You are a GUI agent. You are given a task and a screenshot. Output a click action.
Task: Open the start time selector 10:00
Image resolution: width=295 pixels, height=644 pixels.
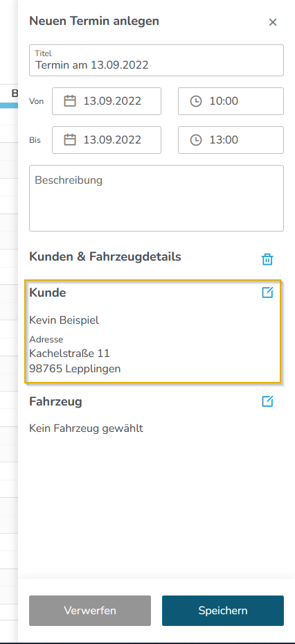[231, 101]
